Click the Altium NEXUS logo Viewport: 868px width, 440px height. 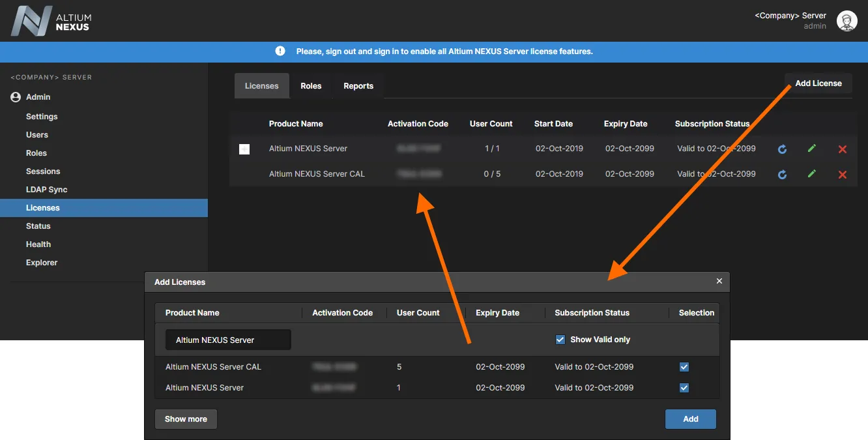(50, 21)
